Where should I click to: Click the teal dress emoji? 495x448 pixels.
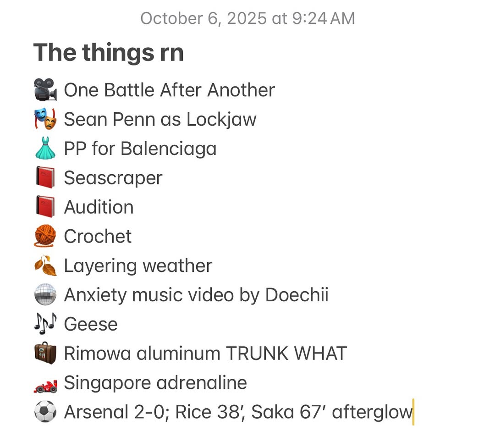coord(45,149)
